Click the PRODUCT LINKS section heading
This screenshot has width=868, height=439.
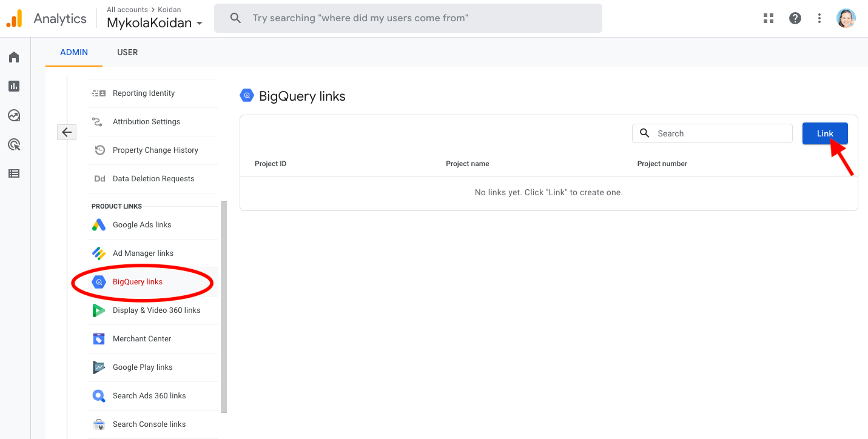[x=116, y=206]
